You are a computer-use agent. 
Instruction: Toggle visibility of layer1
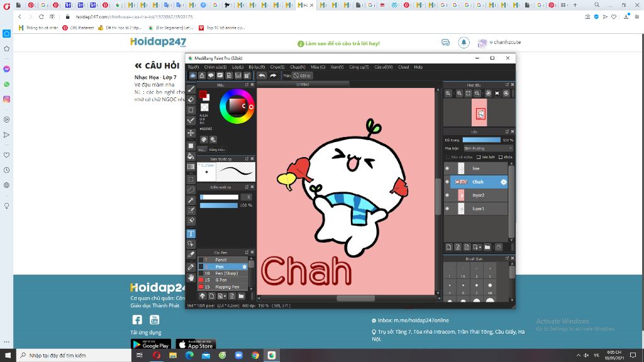click(447, 209)
